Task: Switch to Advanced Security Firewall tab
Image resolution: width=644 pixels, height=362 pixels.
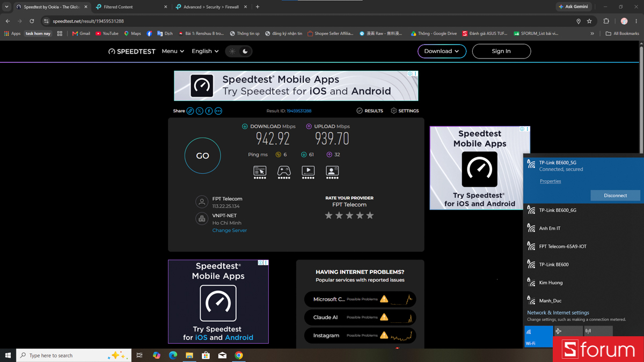Action: tap(212, 7)
